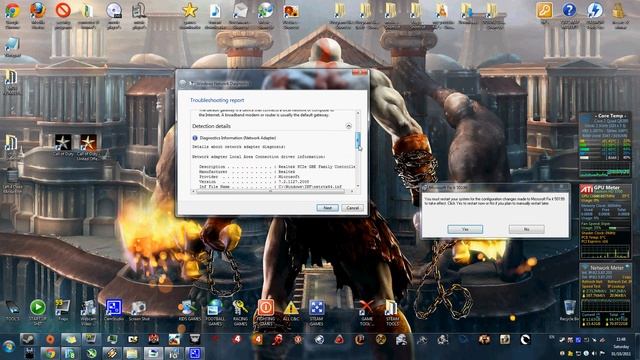Select the gold padlock desktop icon
The height and width of the screenshot is (360, 640).
[x=620, y=11]
